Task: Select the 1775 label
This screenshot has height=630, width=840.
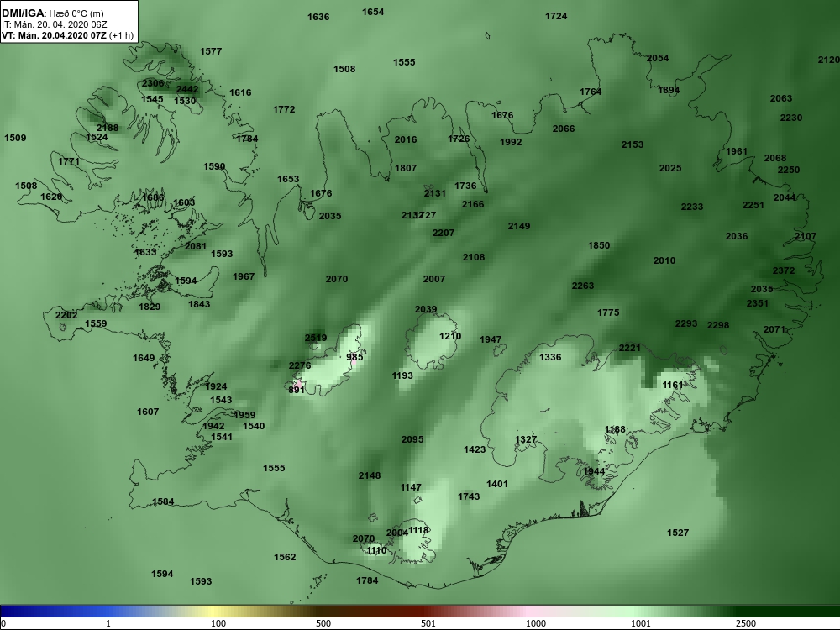Action: [608, 312]
